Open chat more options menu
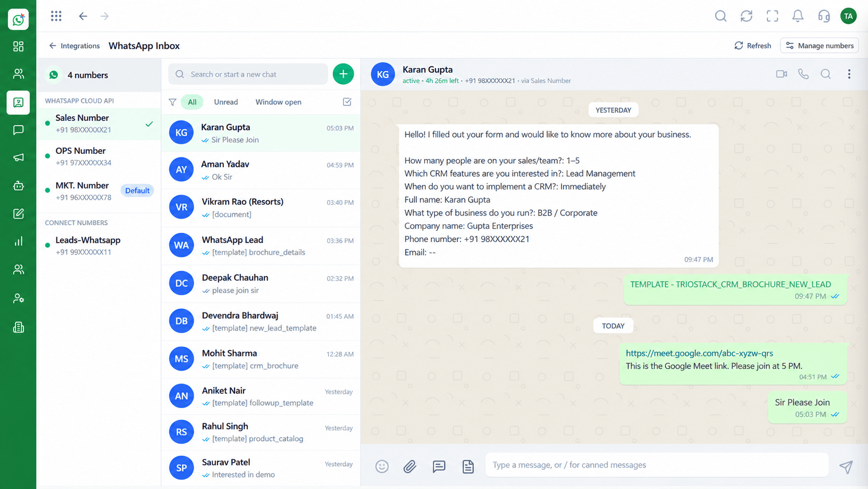Image resolution: width=868 pixels, height=489 pixels. point(849,74)
